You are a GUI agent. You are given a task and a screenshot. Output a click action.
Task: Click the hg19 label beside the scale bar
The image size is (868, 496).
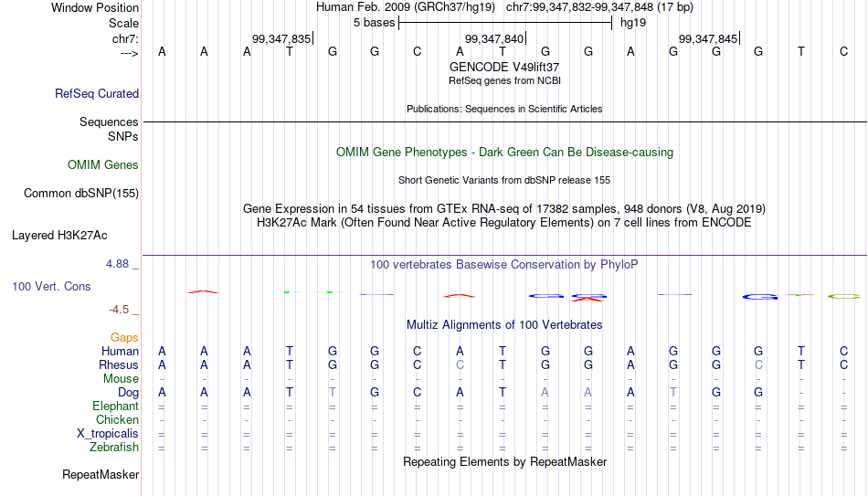point(633,23)
